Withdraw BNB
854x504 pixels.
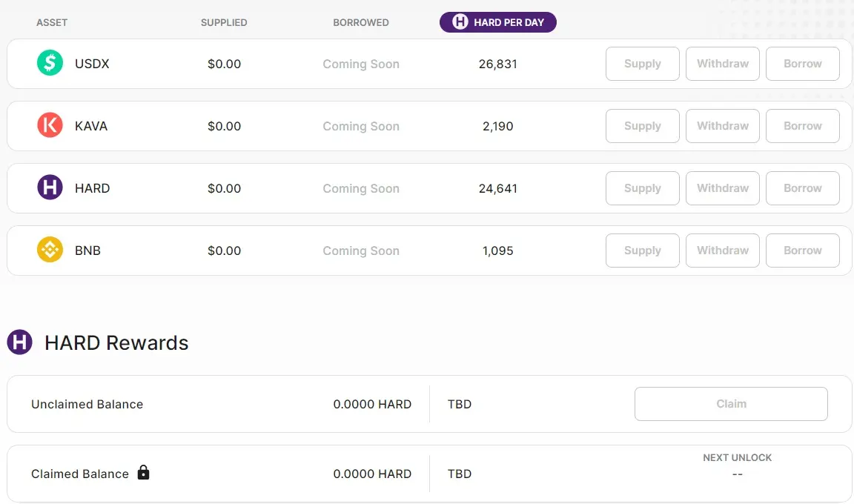[723, 251]
